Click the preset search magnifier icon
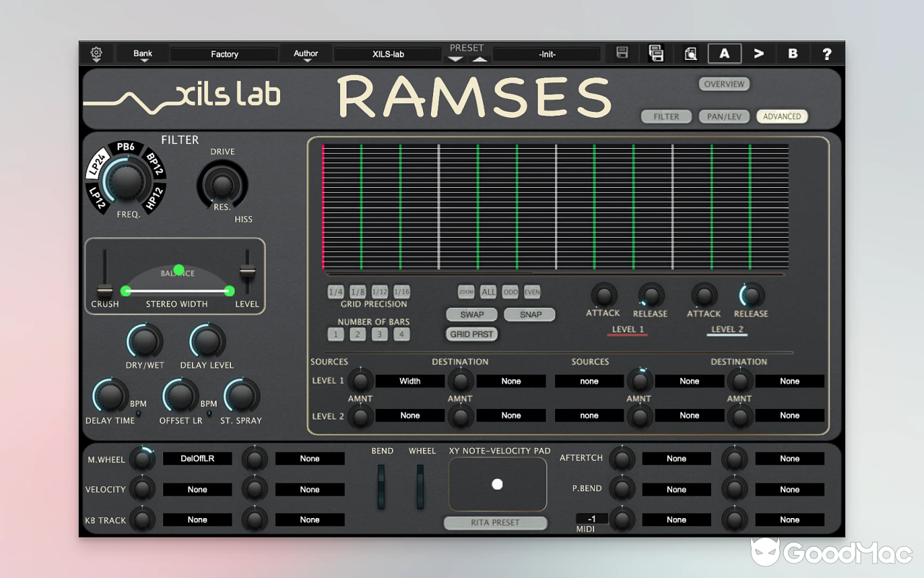 coord(690,53)
